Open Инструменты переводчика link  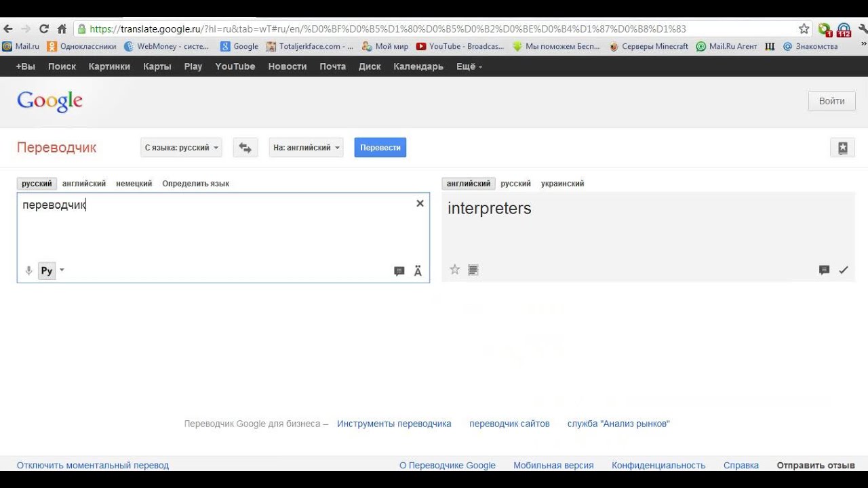(x=394, y=424)
